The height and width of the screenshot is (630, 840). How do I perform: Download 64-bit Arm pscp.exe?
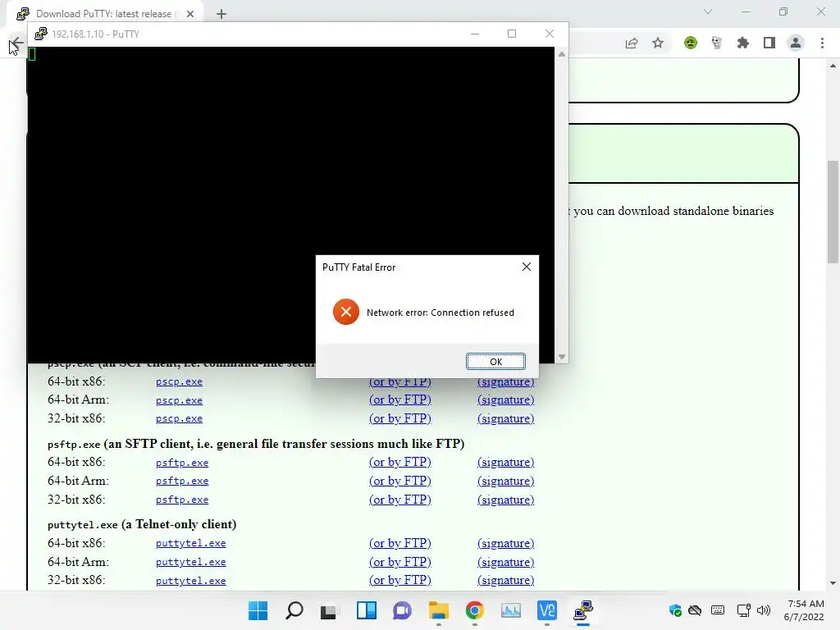point(179,400)
